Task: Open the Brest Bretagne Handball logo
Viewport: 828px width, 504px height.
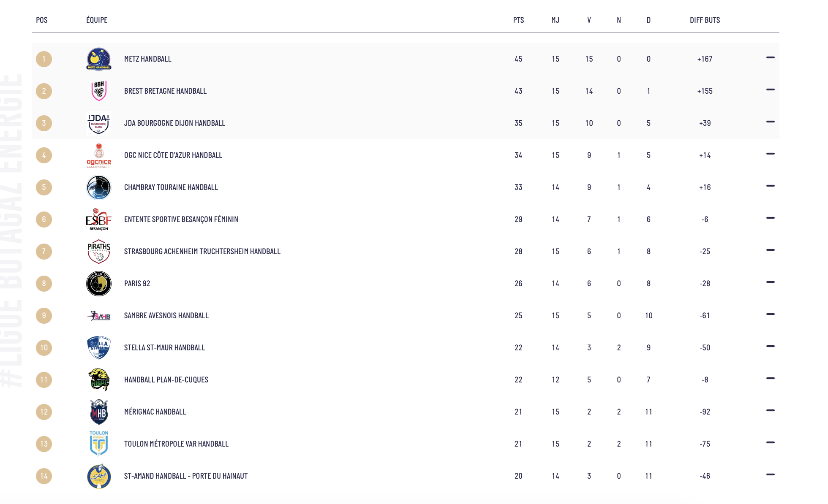Action: coord(99,91)
